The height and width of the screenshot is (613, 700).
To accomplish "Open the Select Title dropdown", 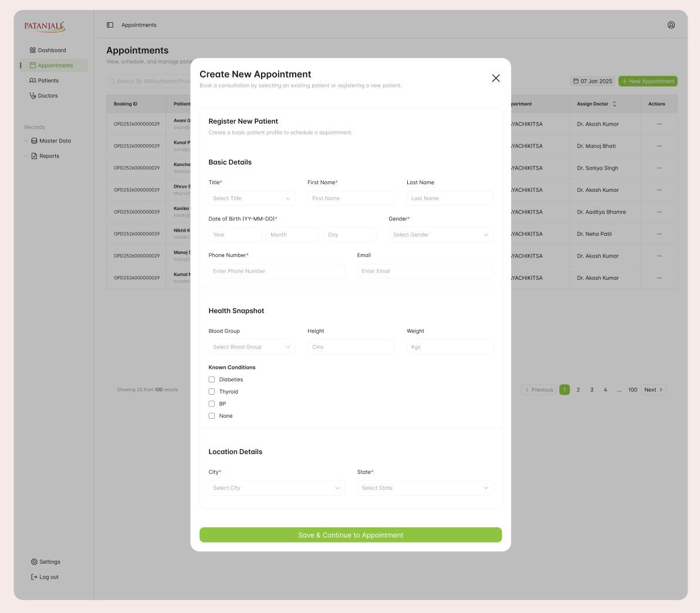I will pos(252,198).
